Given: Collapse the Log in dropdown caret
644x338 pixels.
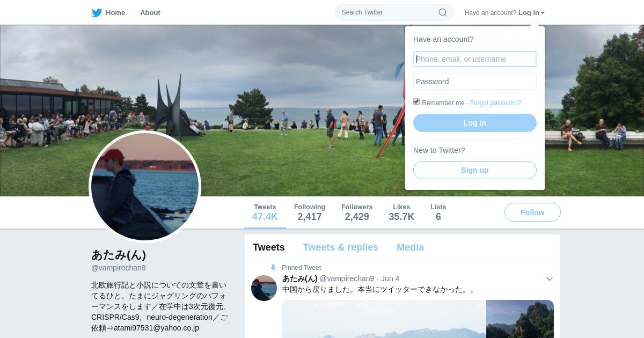Looking at the screenshot, I should pyautogui.click(x=543, y=13).
